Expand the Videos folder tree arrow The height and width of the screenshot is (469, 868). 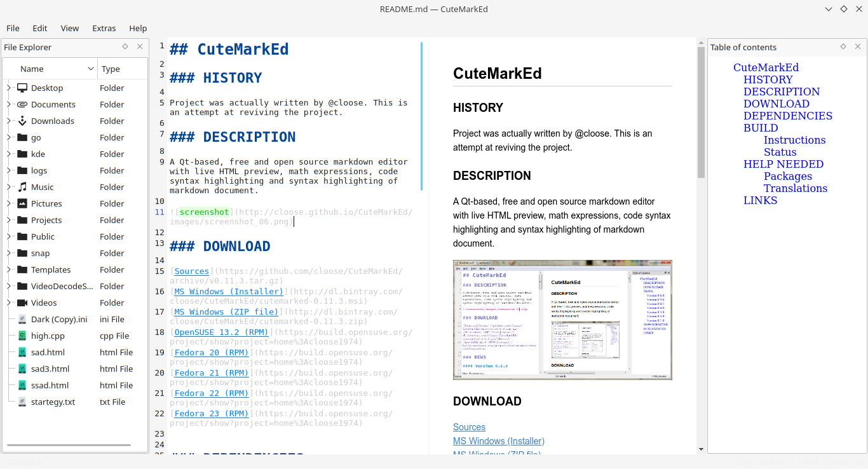(x=9, y=302)
